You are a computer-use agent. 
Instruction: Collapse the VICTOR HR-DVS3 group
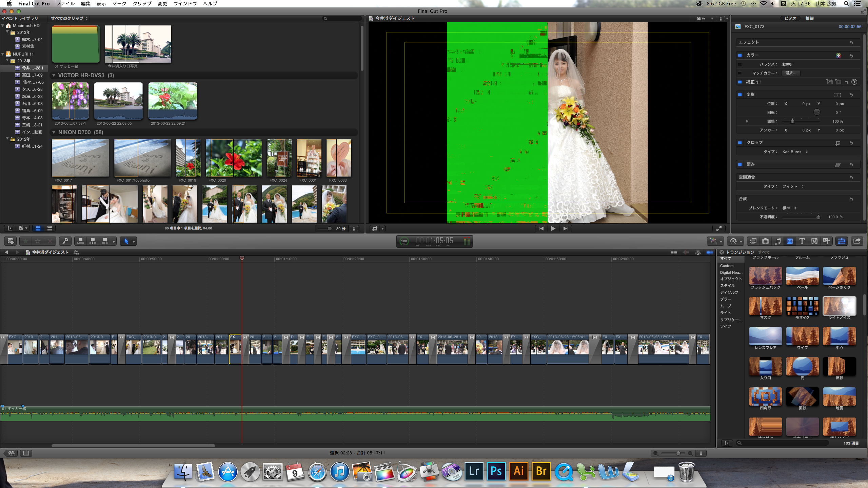(54, 75)
